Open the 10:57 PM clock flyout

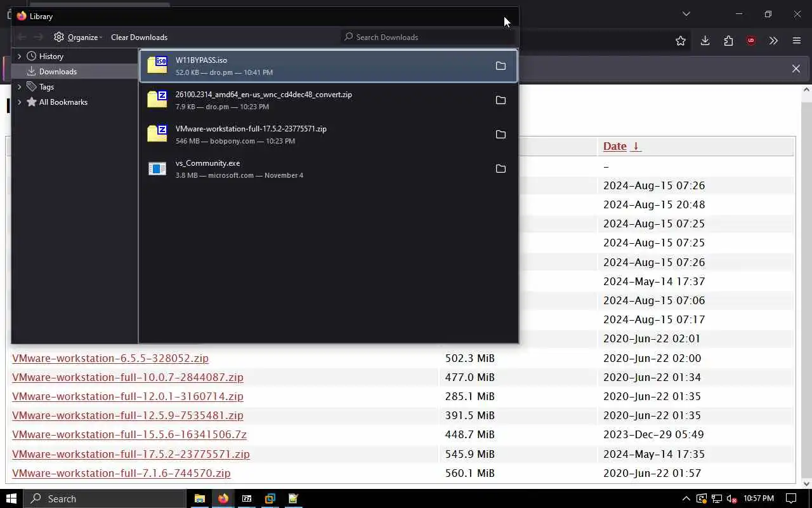point(759,498)
